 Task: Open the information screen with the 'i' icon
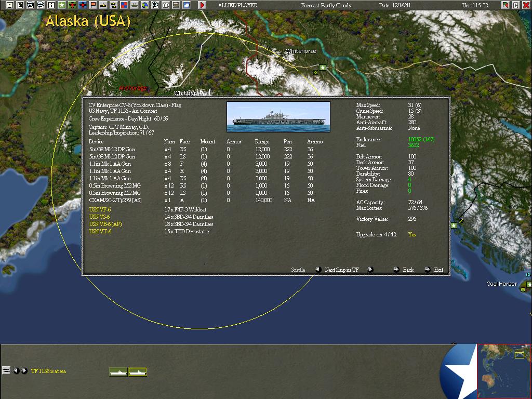point(50,5)
